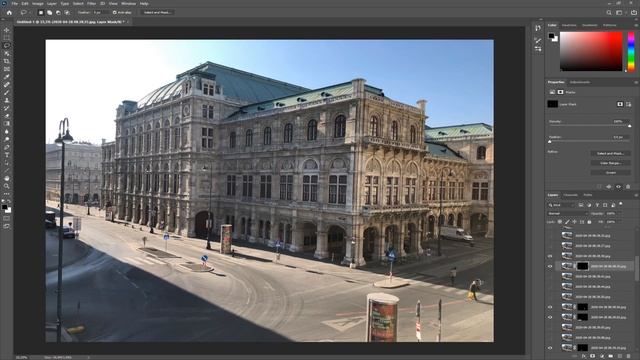
Task: Select the Move tool
Action: [x=7, y=30]
